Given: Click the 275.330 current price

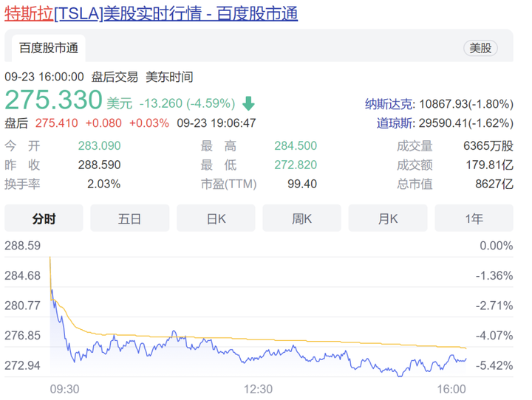Looking at the screenshot, I should 54,100.
